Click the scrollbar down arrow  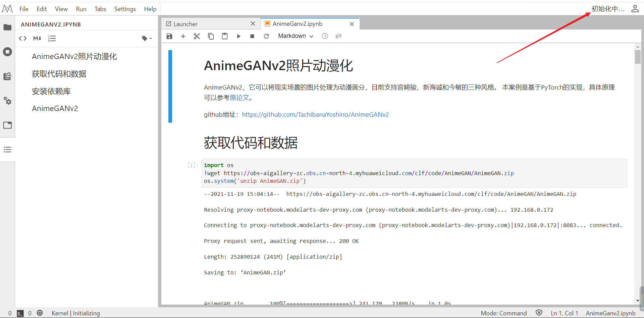[638, 301]
